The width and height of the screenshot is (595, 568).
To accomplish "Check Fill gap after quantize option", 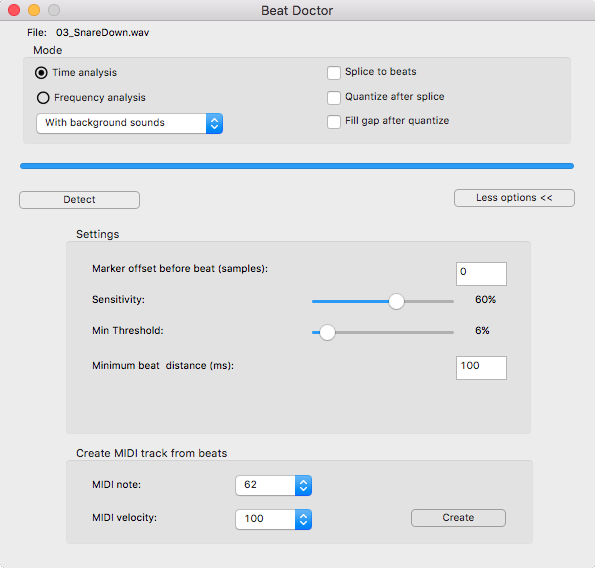I will coord(334,122).
